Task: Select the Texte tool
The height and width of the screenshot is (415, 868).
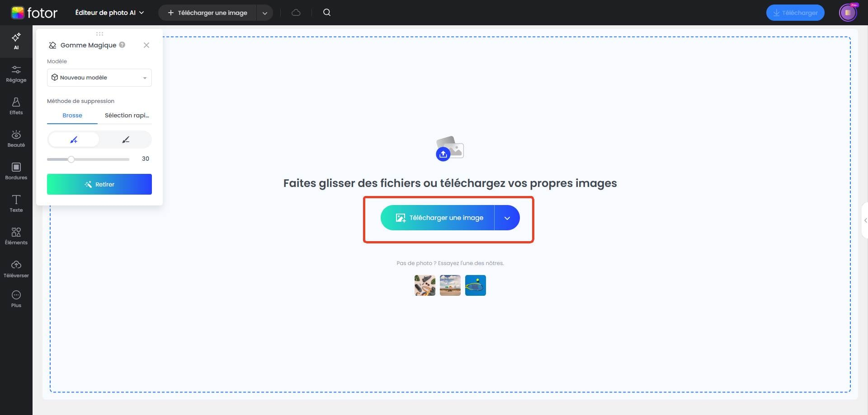Action: [x=16, y=203]
